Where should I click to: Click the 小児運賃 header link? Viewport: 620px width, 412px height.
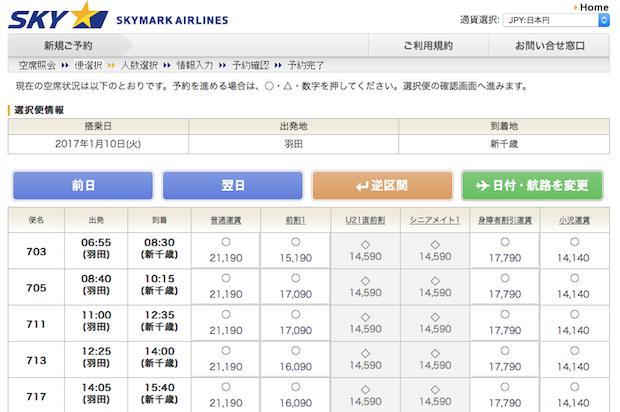[x=573, y=220]
